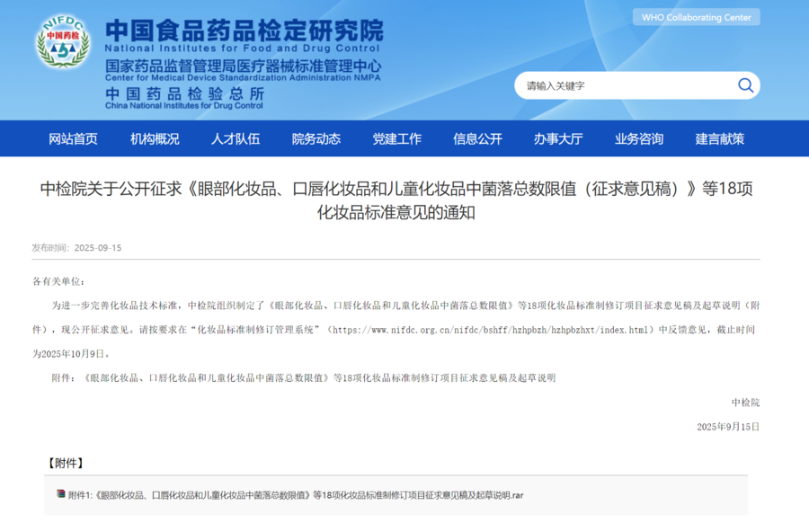Expand the 办事大厅 menu
Screen dimensions: 809x532
click(x=558, y=138)
